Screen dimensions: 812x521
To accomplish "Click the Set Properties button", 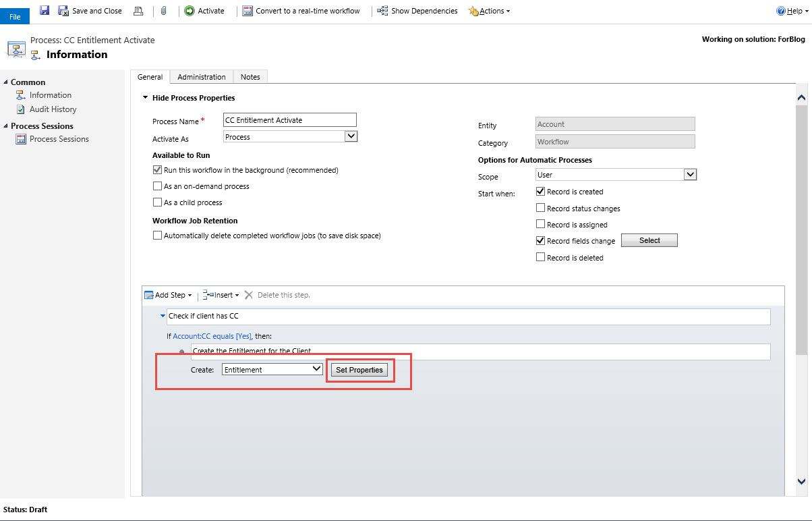I will [359, 370].
